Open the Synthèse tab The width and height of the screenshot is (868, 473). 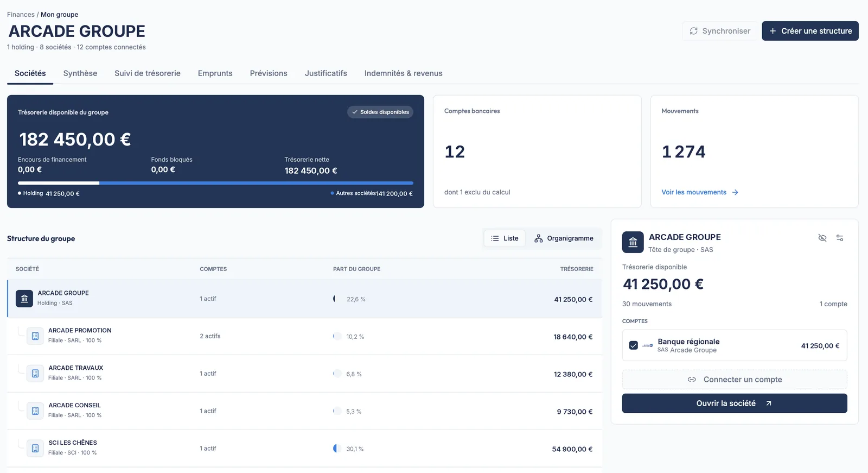[80, 73]
